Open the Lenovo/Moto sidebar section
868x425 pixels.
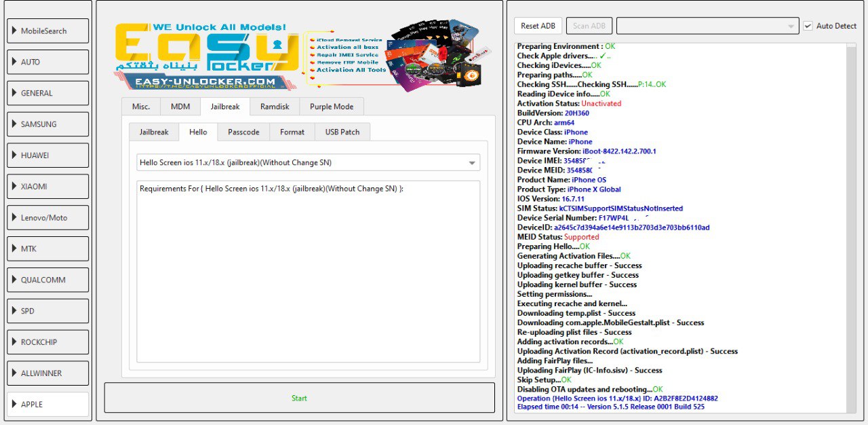point(47,218)
